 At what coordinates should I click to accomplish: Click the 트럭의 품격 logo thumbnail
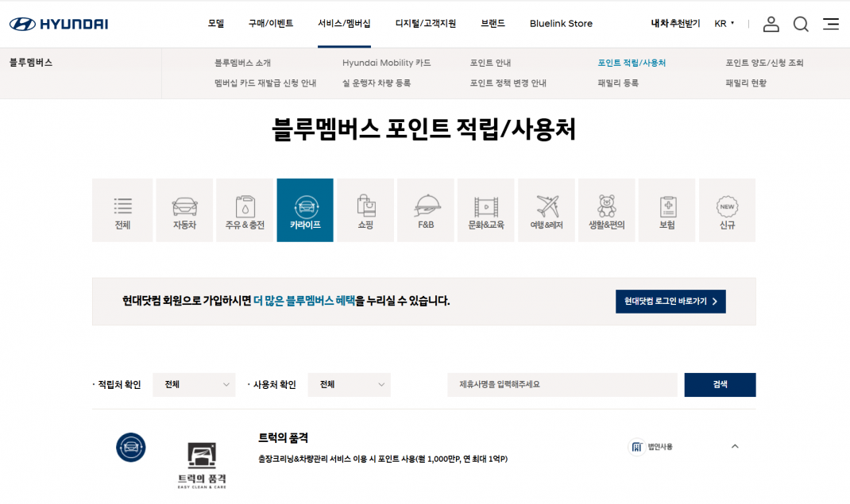click(202, 465)
